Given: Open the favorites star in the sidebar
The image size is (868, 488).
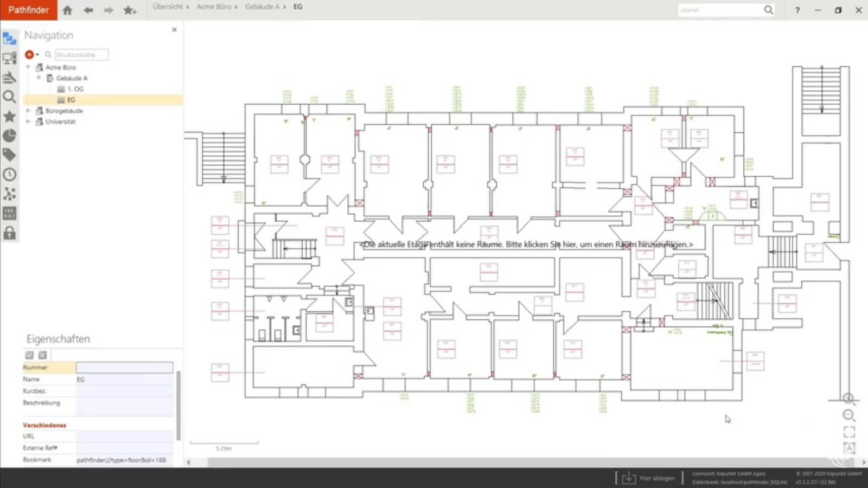Looking at the screenshot, I should tap(9, 116).
